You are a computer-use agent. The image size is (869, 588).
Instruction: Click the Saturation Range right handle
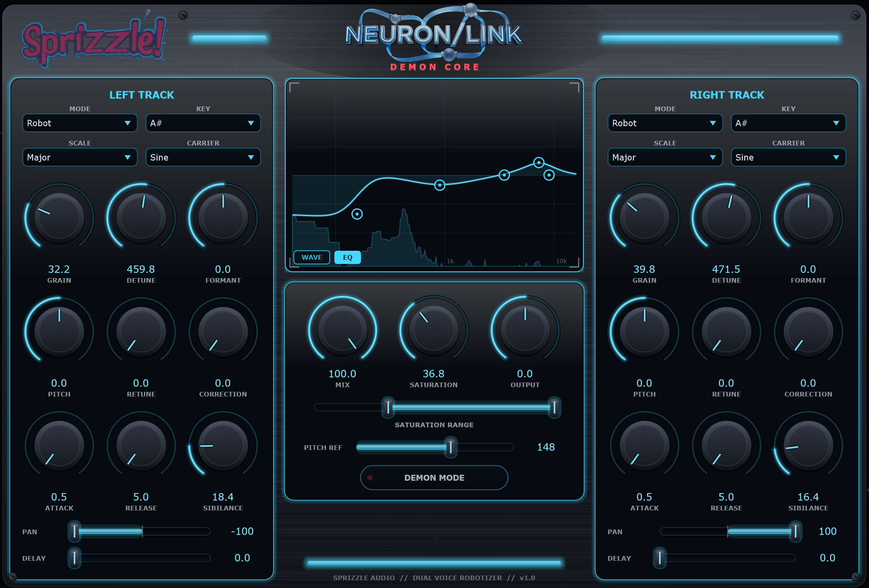tap(554, 407)
